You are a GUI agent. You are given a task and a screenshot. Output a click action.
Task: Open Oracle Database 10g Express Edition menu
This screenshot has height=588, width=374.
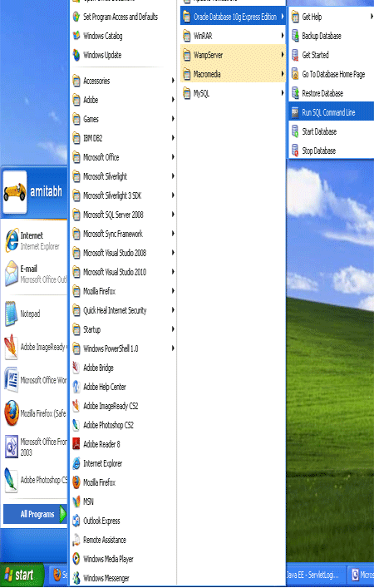tap(233, 17)
